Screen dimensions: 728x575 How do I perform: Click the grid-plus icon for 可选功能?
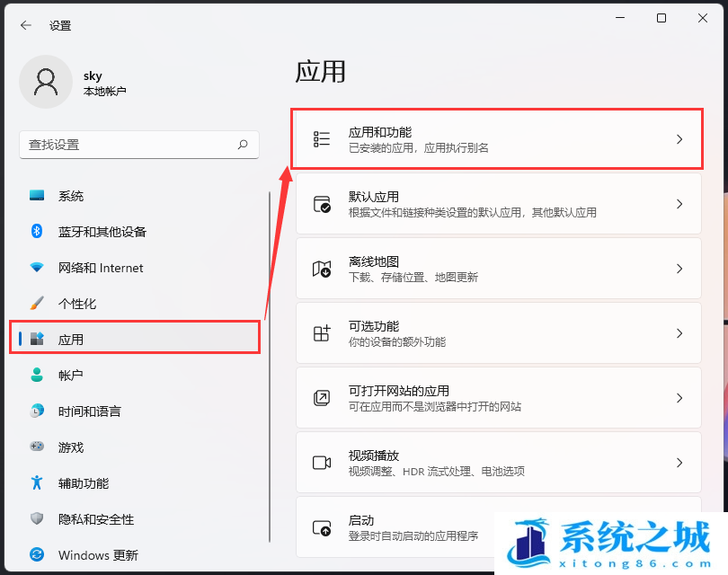point(322,333)
